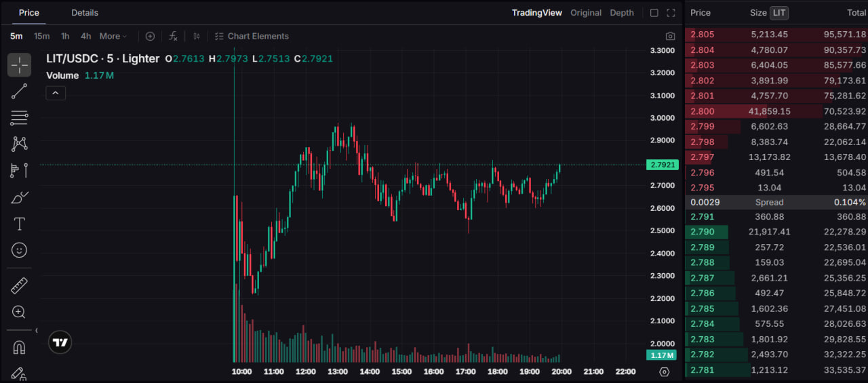Screen dimensions: 868x383
Task: Select the 15m timeframe
Action: coord(41,36)
